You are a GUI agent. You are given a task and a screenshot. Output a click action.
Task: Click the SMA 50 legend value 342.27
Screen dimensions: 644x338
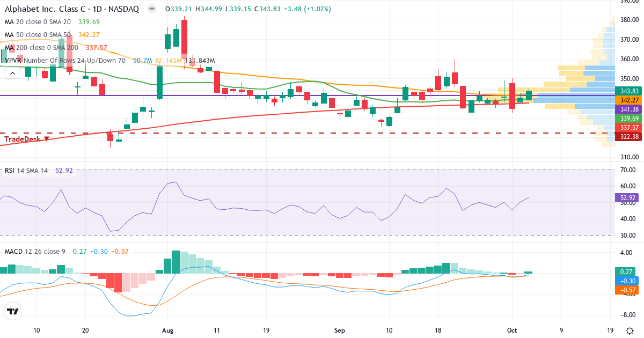click(89, 35)
